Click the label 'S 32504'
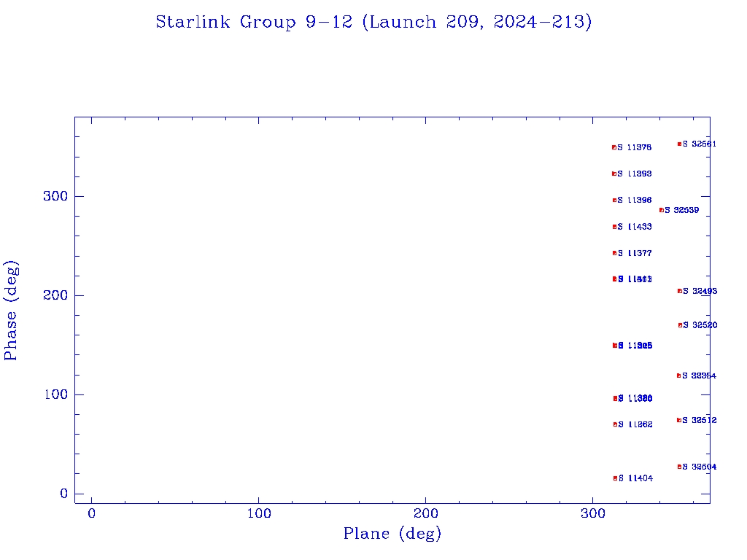Screen dimensions: 747x560 click(700, 467)
